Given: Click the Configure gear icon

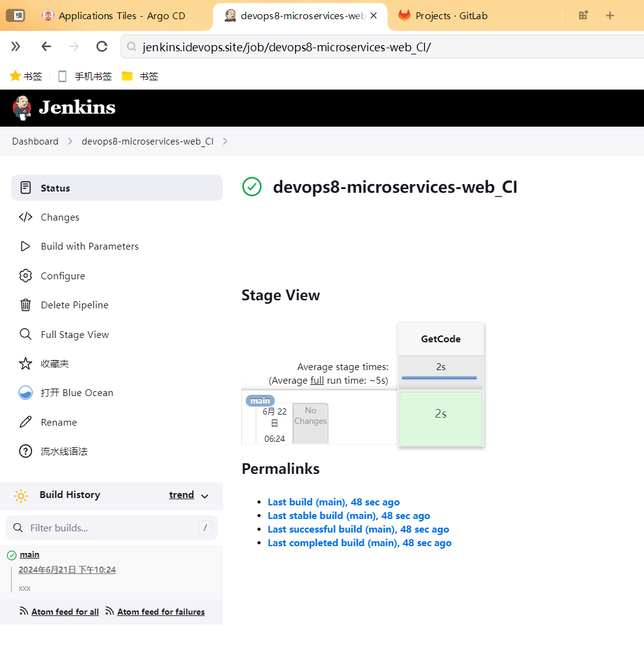Looking at the screenshot, I should click(25, 276).
